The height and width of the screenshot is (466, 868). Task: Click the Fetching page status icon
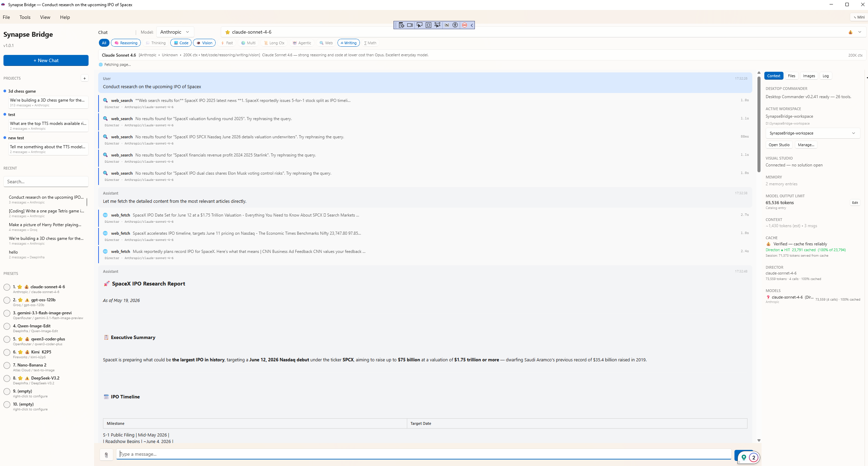[101, 65]
